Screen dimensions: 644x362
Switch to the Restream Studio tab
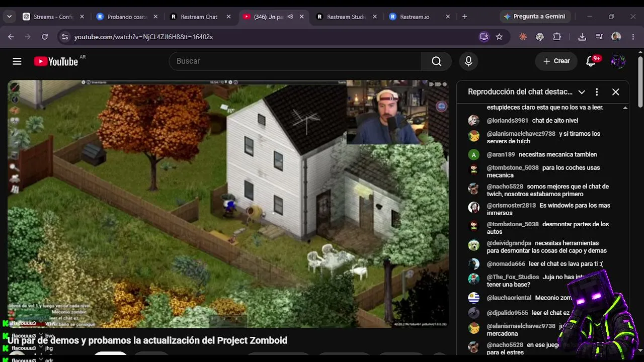(x=346, y=17)
